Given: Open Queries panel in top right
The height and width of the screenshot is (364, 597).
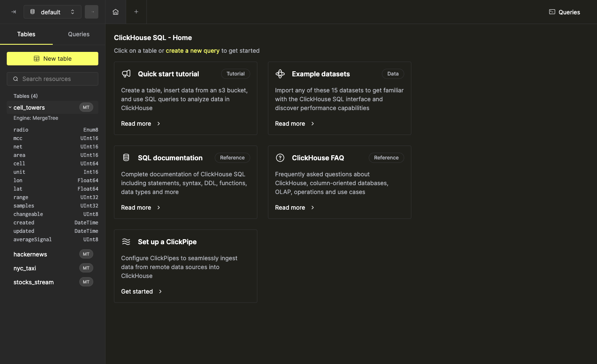Looking at the screenshot, I should click(565, 12).
